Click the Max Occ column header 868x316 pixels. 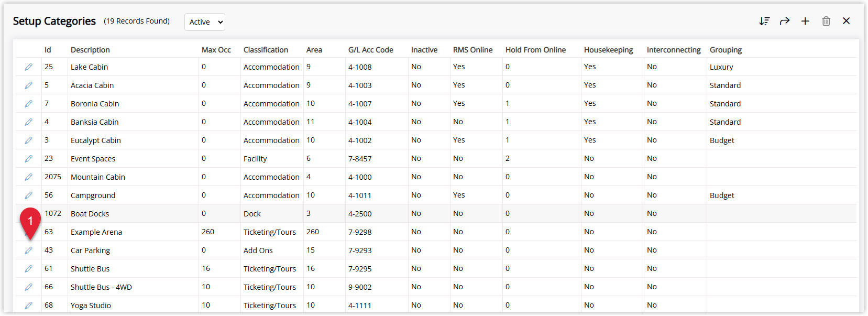pyautogui.click(x=216, y=50)
